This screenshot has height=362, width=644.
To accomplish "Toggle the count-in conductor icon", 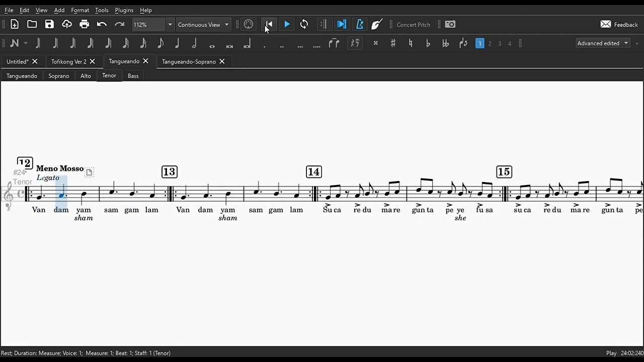I will point(377,24).
